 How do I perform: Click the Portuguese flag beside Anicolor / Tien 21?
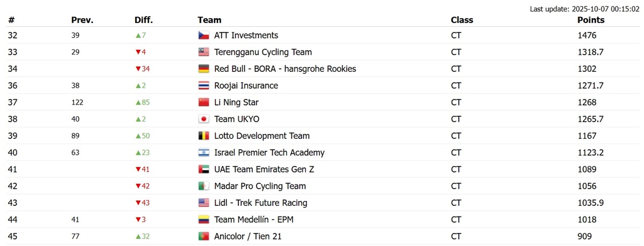pyautogui.click(x=203, y=236)
